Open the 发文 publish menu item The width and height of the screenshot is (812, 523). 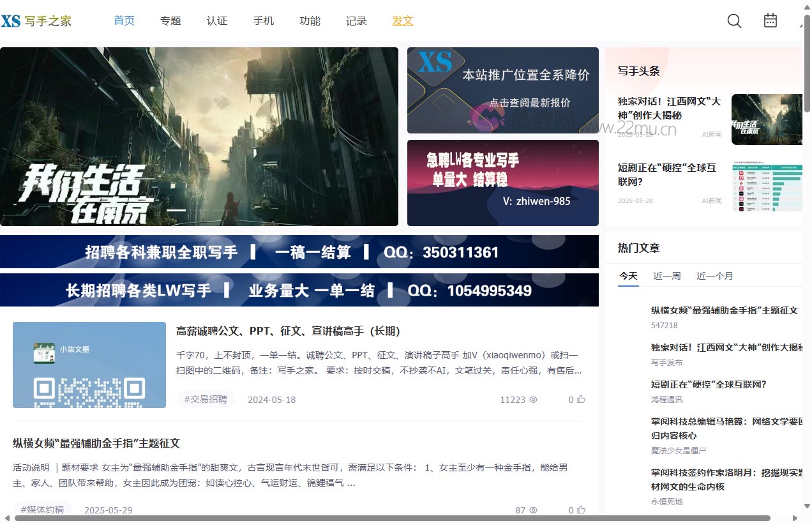[402, 20]
